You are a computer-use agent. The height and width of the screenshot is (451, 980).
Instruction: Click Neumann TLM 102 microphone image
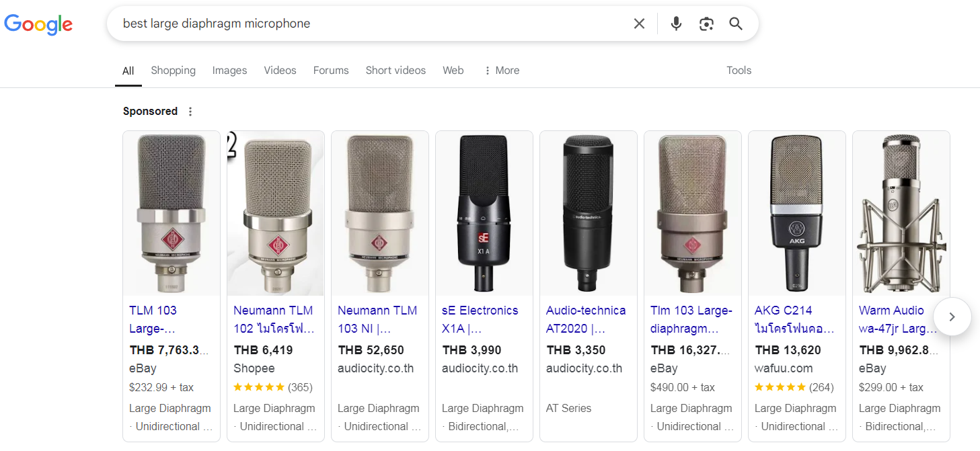(x=276, y=214)
